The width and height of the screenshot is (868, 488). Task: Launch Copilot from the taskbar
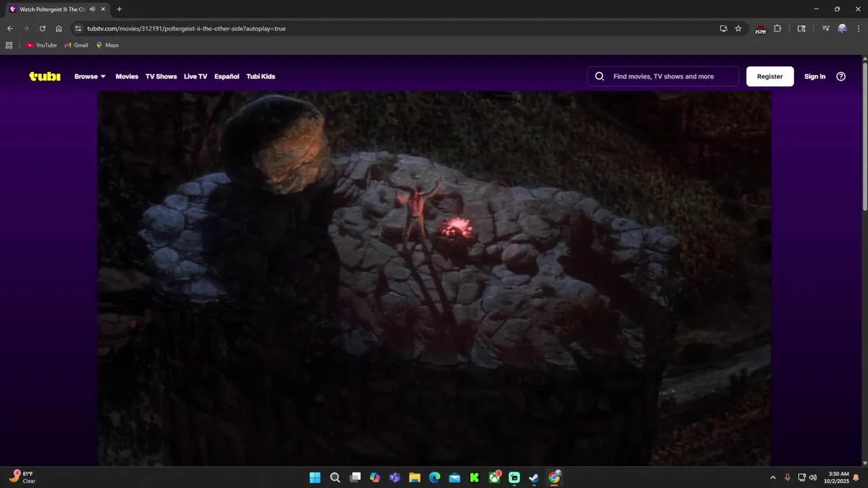(375, 478)
